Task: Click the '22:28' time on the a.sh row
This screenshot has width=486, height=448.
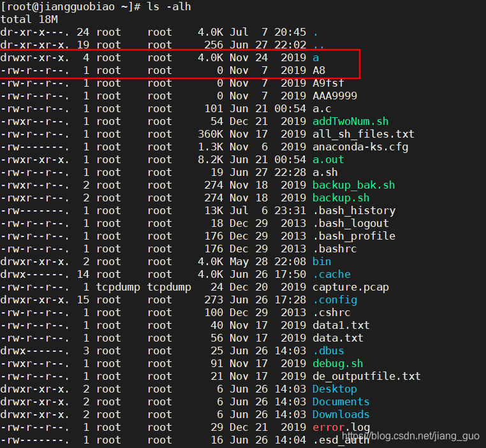Action: click(x=290, y=172)
